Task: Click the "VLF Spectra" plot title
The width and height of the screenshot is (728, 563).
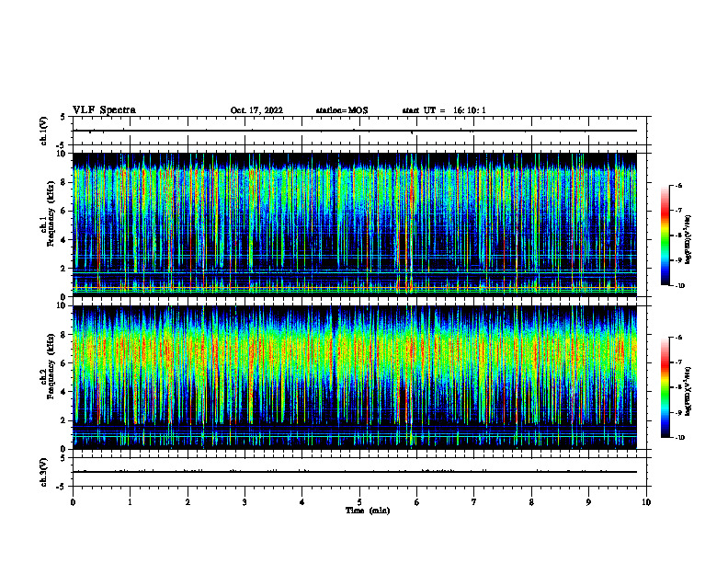Action: (104, 110)
